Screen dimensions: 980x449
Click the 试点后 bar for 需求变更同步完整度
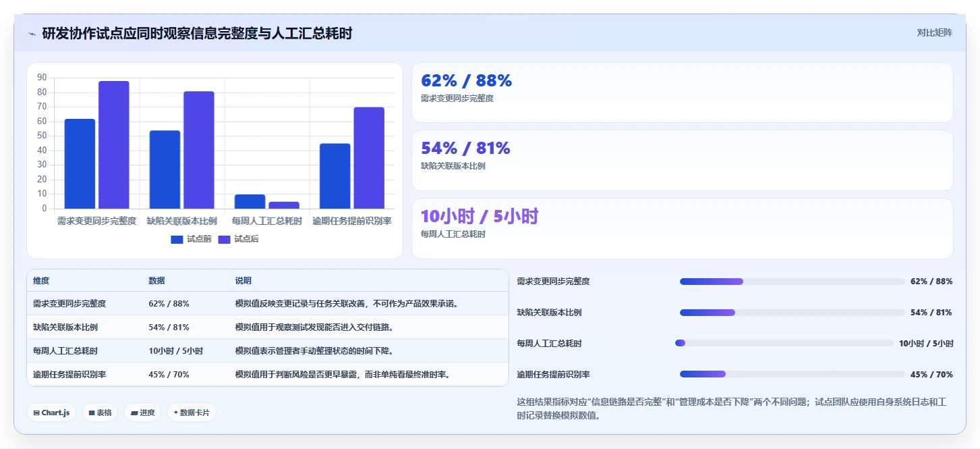coord(113,145)
